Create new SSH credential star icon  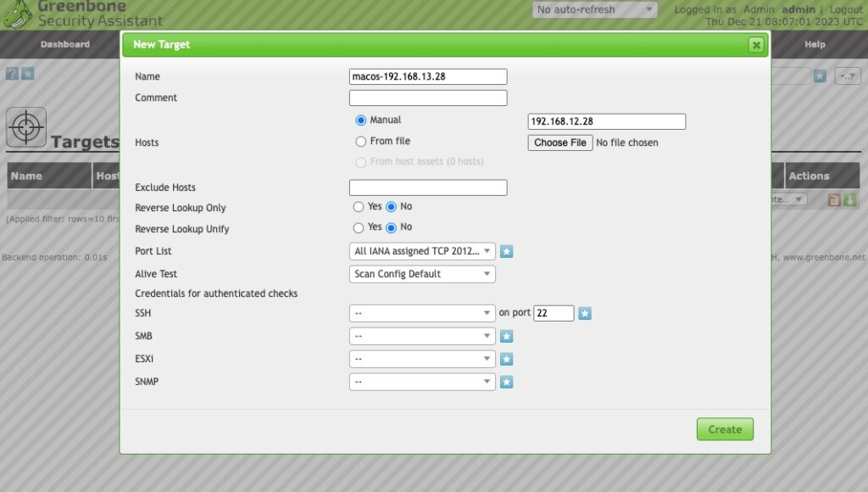click(x=585, y=314)
